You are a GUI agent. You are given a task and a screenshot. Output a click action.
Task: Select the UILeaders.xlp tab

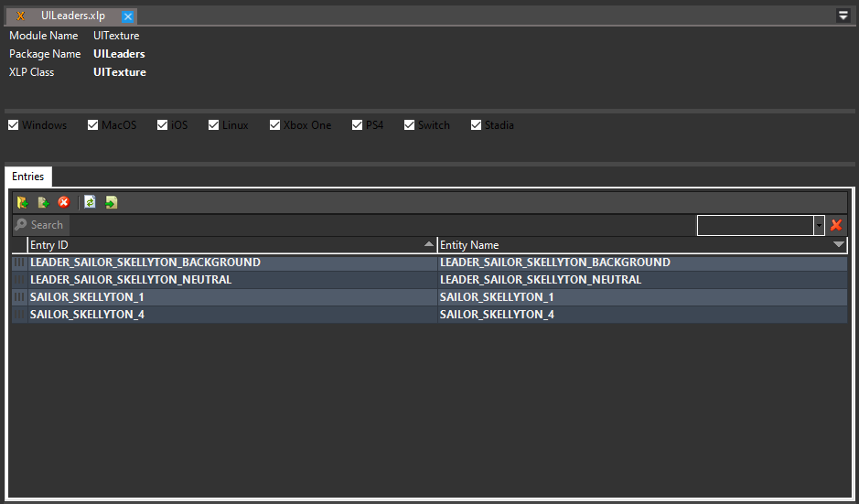tap(72, 16)
